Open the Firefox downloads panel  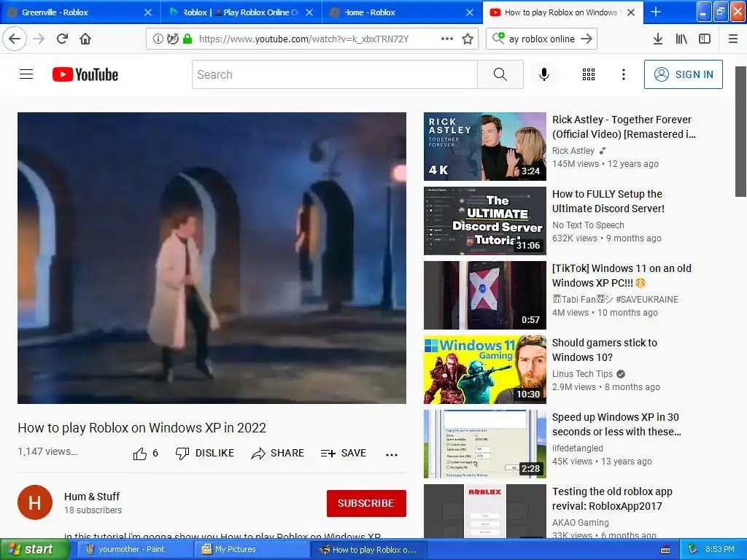[x=658, y=39]
